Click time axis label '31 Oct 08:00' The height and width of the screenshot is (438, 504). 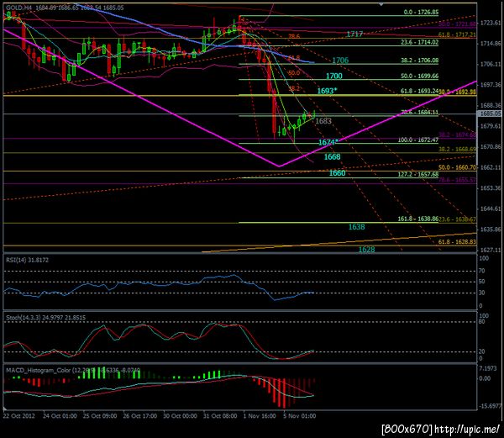[220, 415]
